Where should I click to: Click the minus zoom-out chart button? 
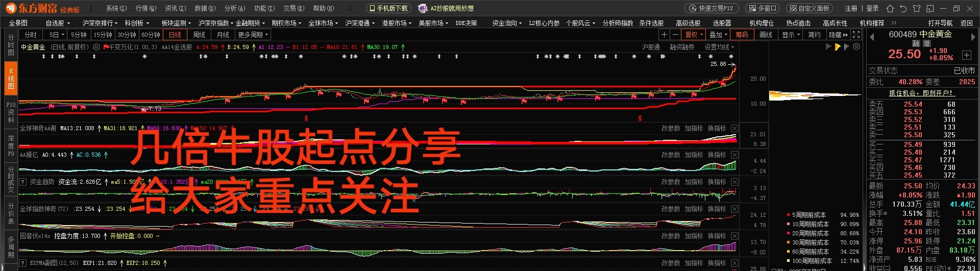coord(675,35)
